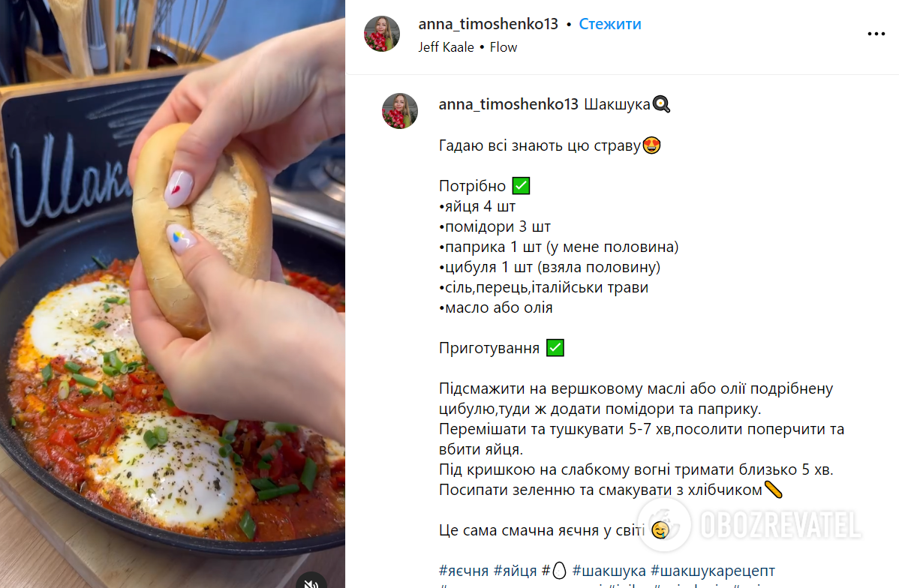
Task: Click the frying pan emoji after Шакшука
Action: tap(661, 104)
